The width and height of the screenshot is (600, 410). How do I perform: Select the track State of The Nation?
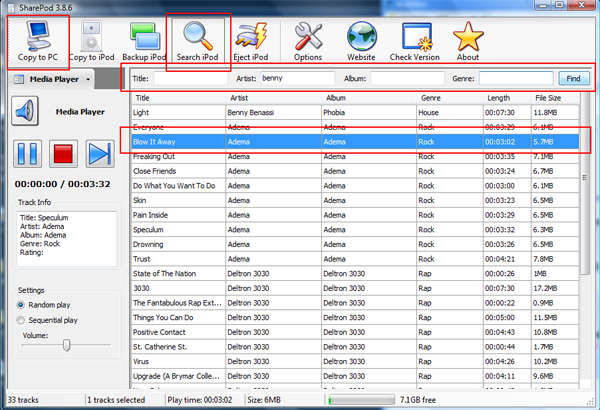tap(355, 274)
